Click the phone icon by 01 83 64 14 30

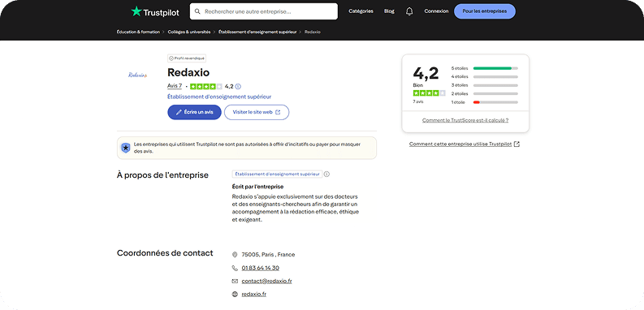[x=235, y=268]
